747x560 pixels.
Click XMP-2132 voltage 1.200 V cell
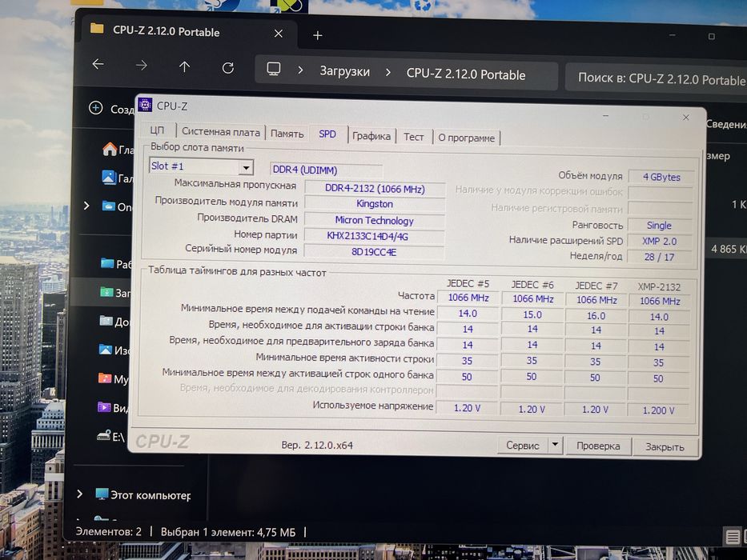[x=659, y=410]
